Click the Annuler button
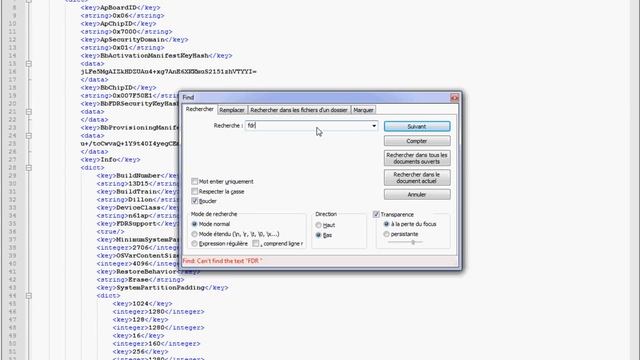 coord(417,195)
